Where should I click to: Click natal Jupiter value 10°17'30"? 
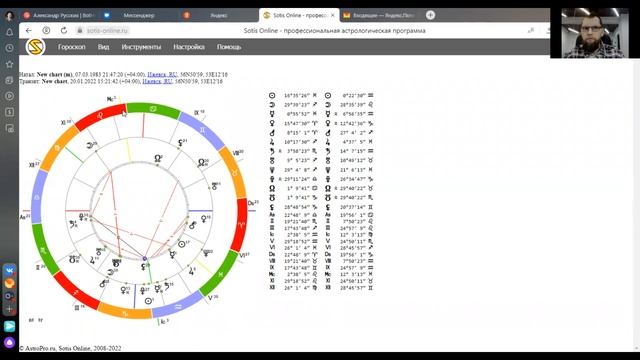click(x=297, y=142)
